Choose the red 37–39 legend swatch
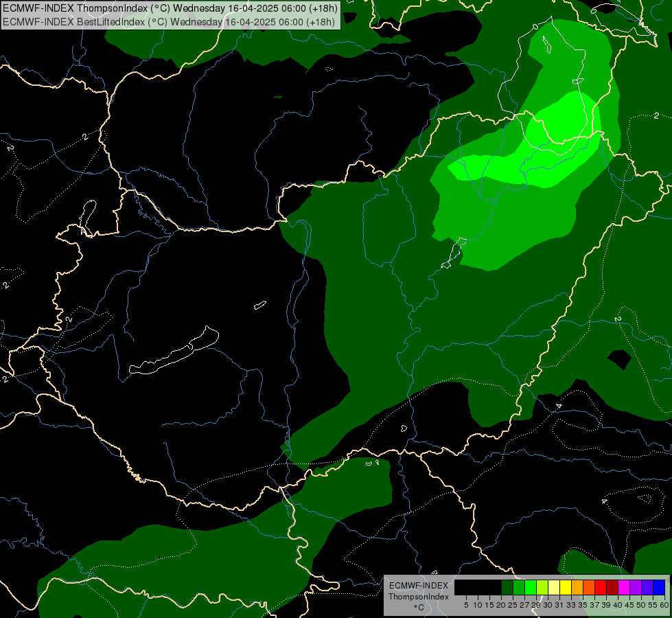The width and height of the screenshot is (672, 618). coord(601,587)
